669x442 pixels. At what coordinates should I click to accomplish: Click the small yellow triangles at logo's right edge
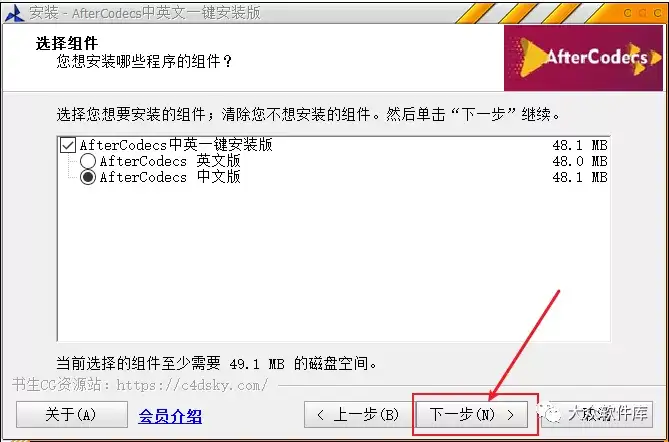pos(646,59)
